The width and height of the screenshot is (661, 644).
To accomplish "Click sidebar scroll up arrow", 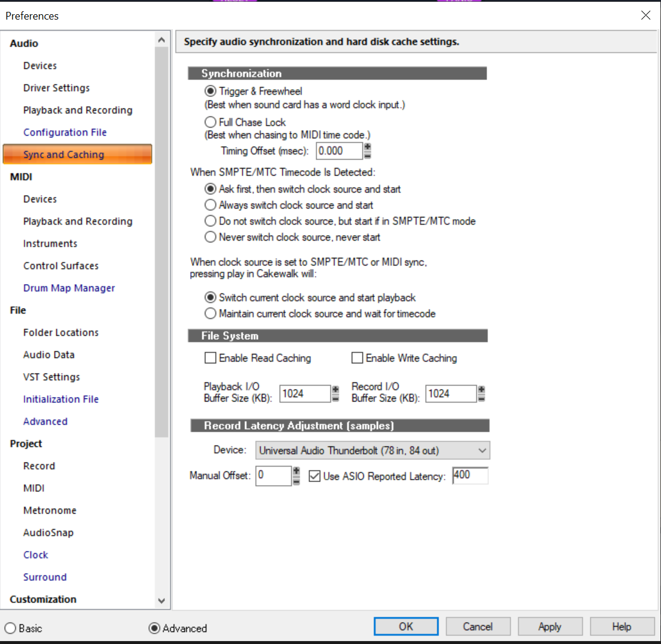I will point(161,40).
